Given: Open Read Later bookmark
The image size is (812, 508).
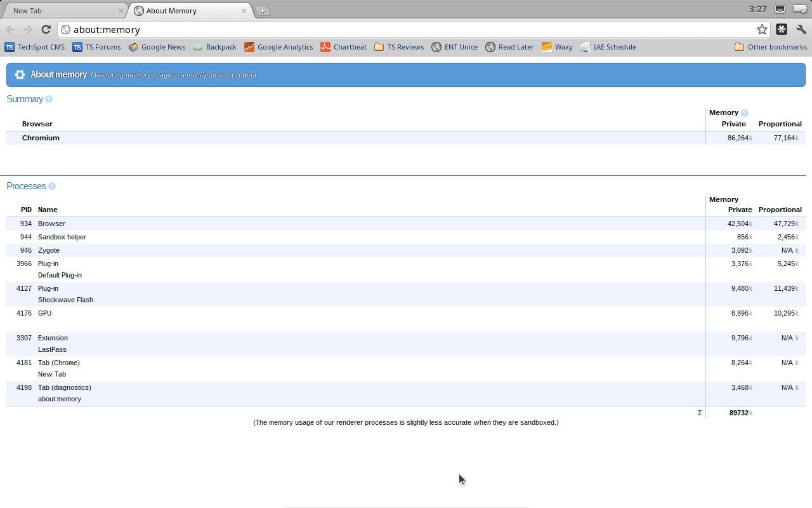Looking at the screenshot, I should coord(509,47).
